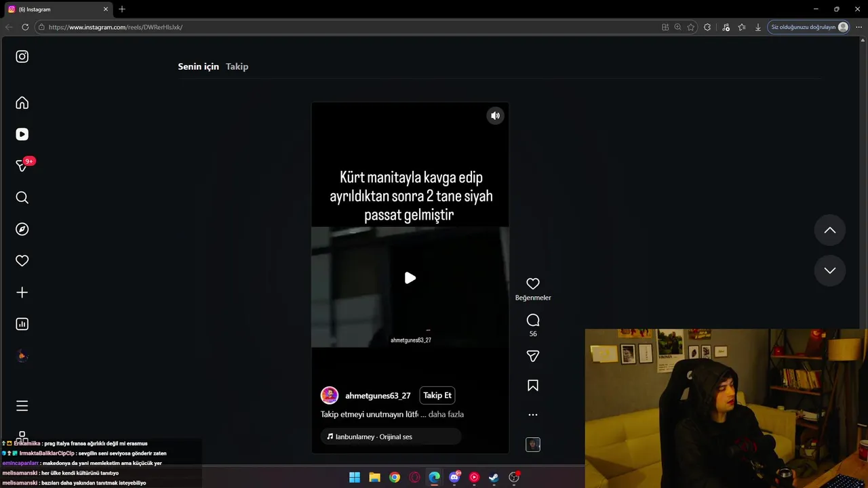Click Beğenmeler likes label
This screenshot has width=868, height=488.
click(533, 298)
